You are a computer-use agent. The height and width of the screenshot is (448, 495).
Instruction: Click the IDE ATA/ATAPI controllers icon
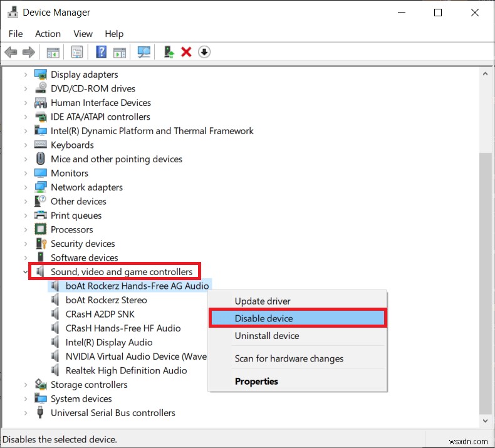pyautogui.click(x=40, y=117)
